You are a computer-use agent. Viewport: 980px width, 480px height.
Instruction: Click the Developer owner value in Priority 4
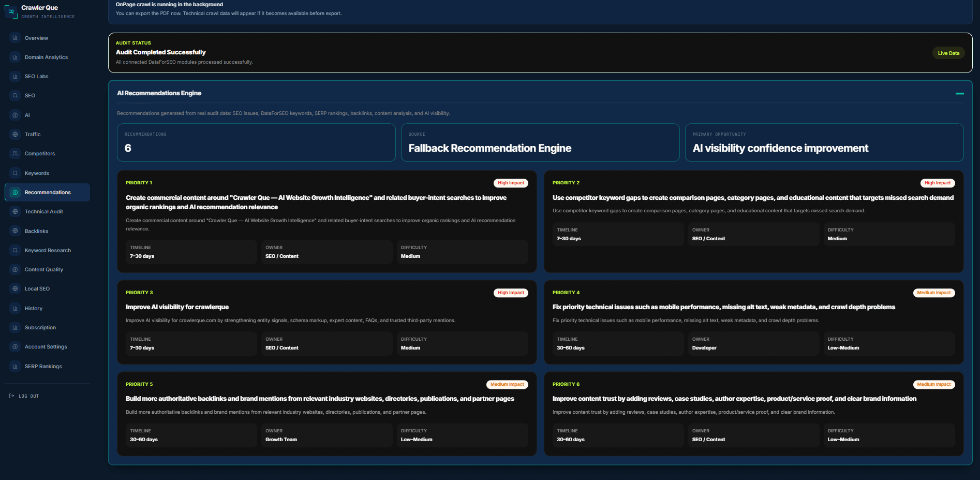704,348
